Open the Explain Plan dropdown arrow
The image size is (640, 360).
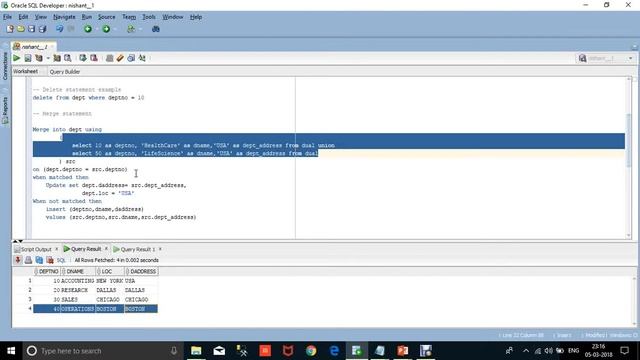click(x=48, y=58)
